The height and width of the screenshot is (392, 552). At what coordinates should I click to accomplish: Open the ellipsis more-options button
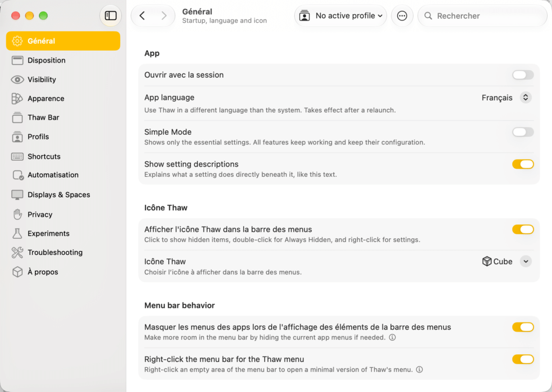(x=402, y=16)
